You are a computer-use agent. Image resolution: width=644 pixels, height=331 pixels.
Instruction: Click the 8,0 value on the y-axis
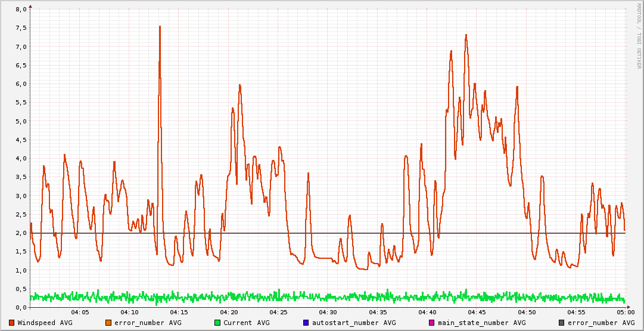pos(20,10)
